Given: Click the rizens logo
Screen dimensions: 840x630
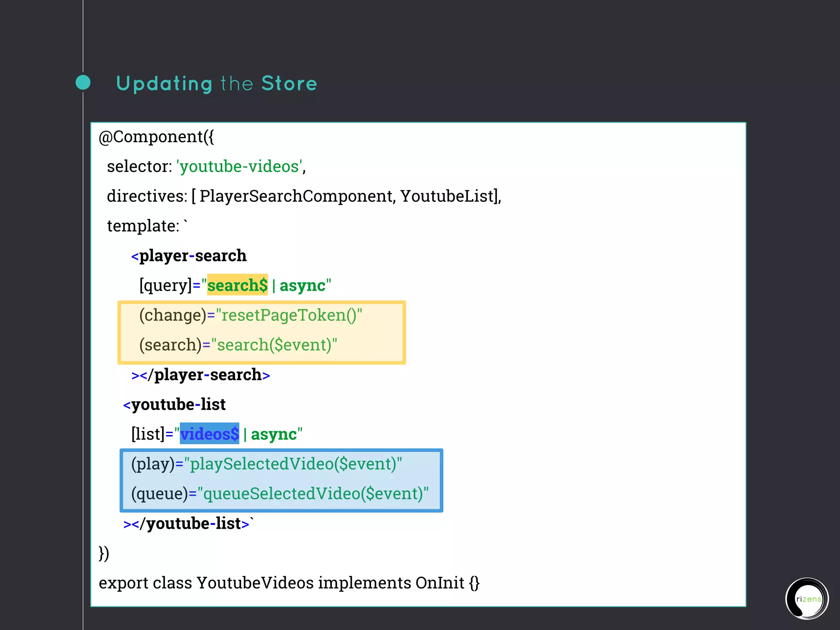Looking at the screenshot, I should pyautogui.click(x=807, y=598).
